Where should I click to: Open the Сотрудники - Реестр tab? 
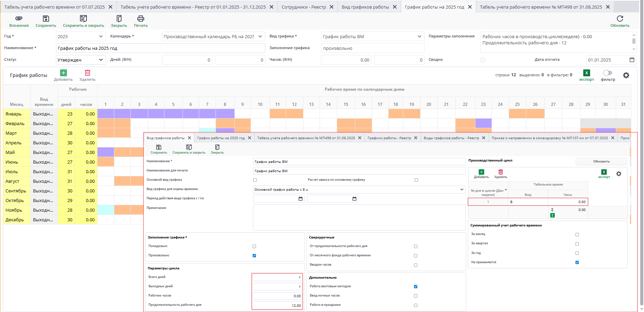[x=303, y=7]
